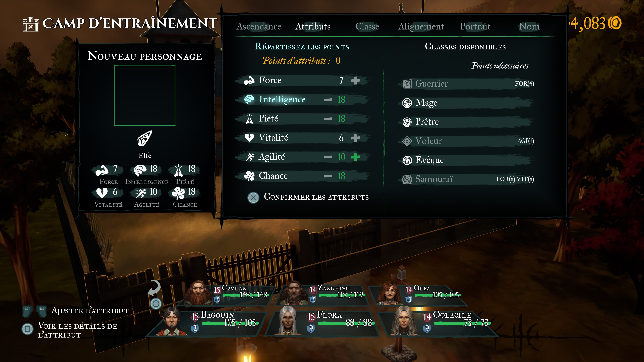Click the Guerrier class shield icon
This screenshot has height=362, width=644.
coord(407,84)
